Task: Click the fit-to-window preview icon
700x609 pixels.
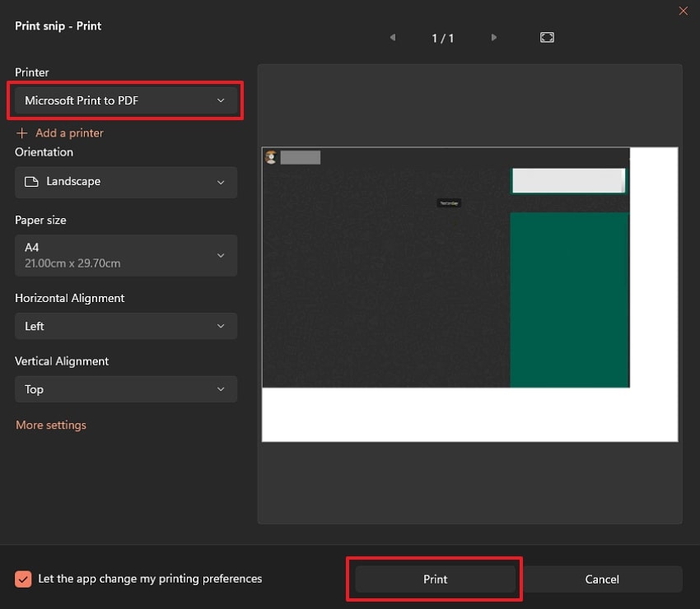Action: click(547, 38)
